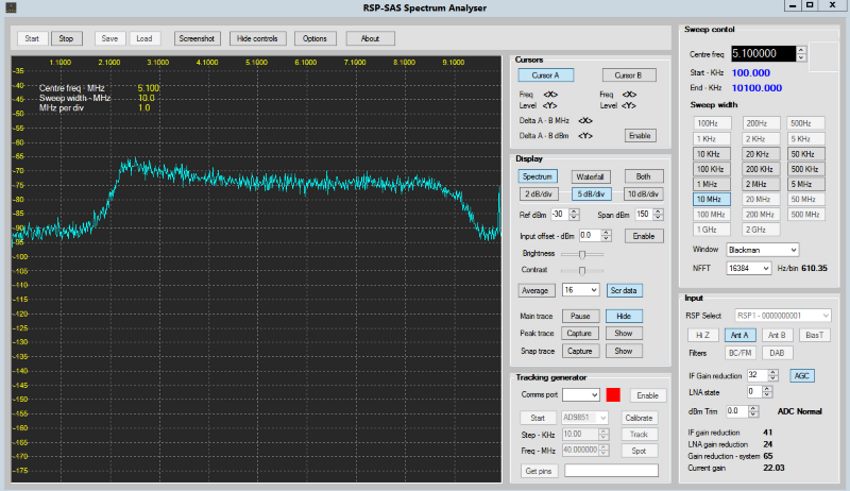The width and height of the screenshot is (850, 491).
Task: Open the RSP Select dropdown
Action: tap(783, 315)
